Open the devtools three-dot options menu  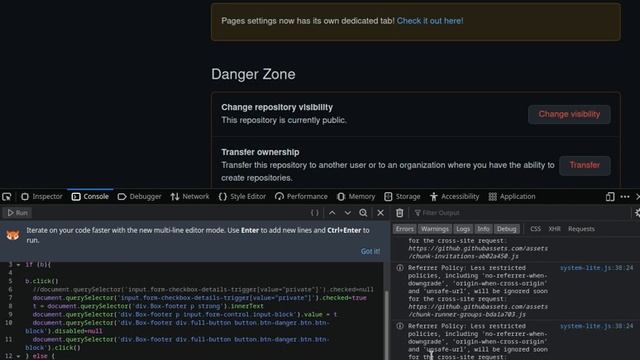[624, 197]
